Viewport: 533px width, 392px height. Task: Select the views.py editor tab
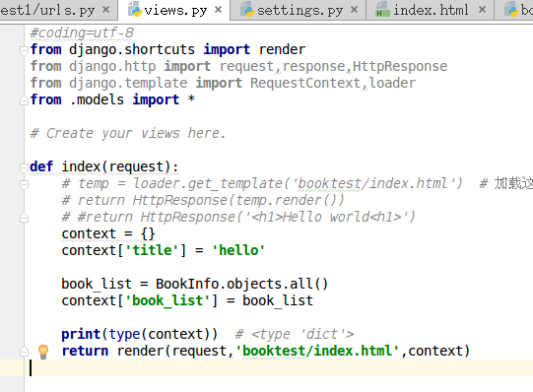[175, 11]
